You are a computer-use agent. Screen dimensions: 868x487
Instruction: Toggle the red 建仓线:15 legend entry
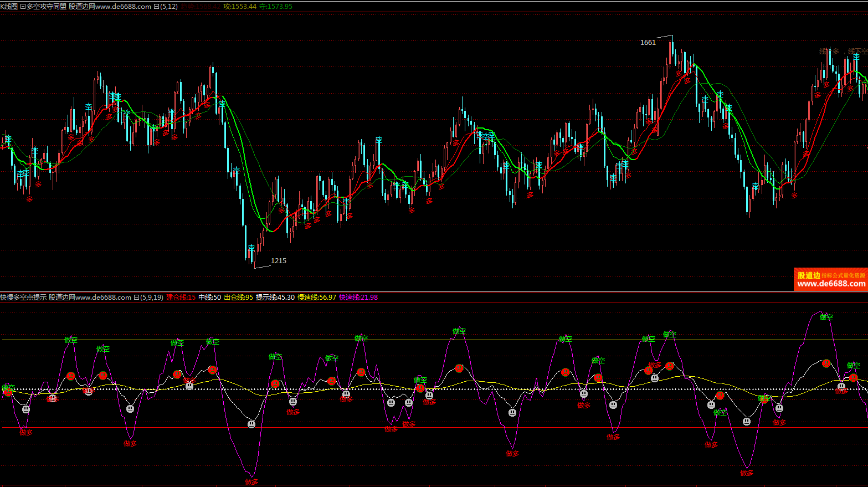181,298
